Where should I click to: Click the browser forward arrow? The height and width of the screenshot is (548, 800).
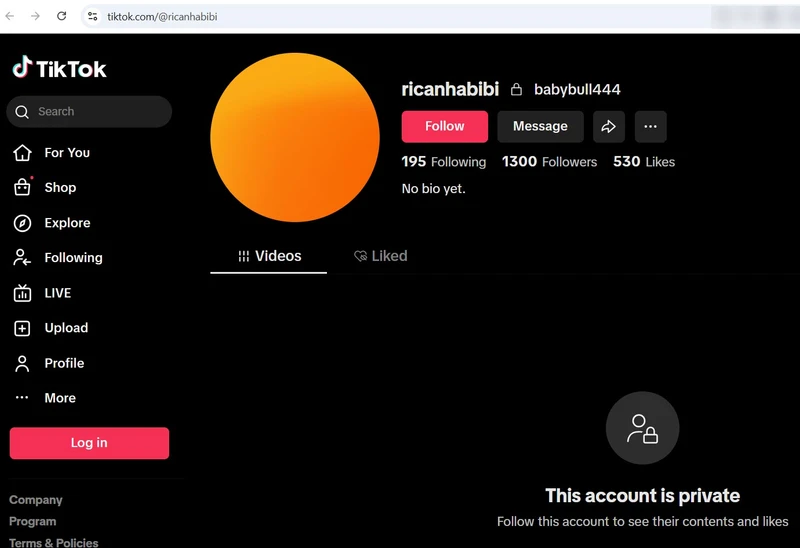tap(35, 16)
